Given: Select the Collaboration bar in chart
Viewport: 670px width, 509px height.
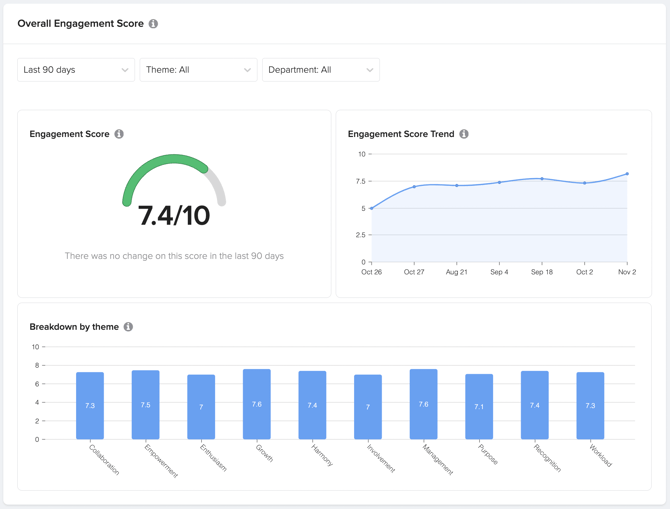Looking at the screenshot, I should pyautogui.click(x=90, y=406).
